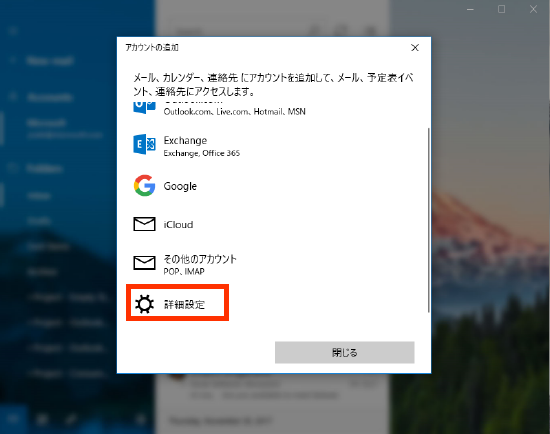Open 詳細設定 advanced setup
This screenshot has width=550, height=434.
pyautogui.click(x=177, y=303)
